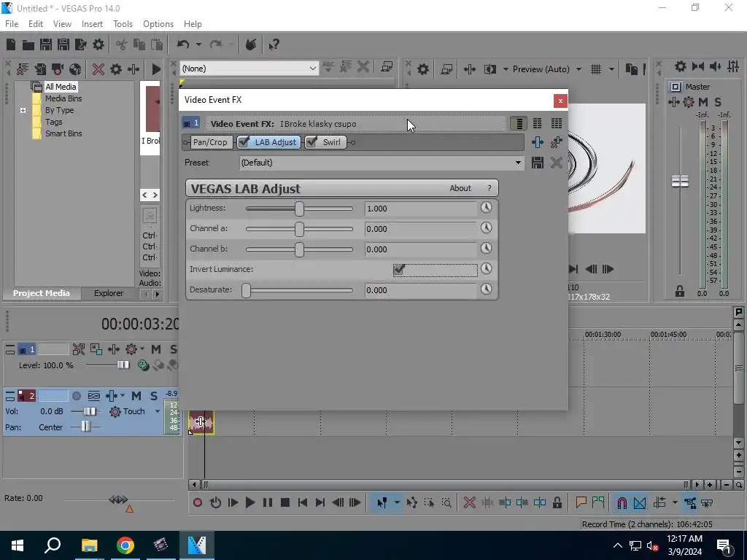
Task: Click Stop in the transport bar
Action: [x=285, y=502]
